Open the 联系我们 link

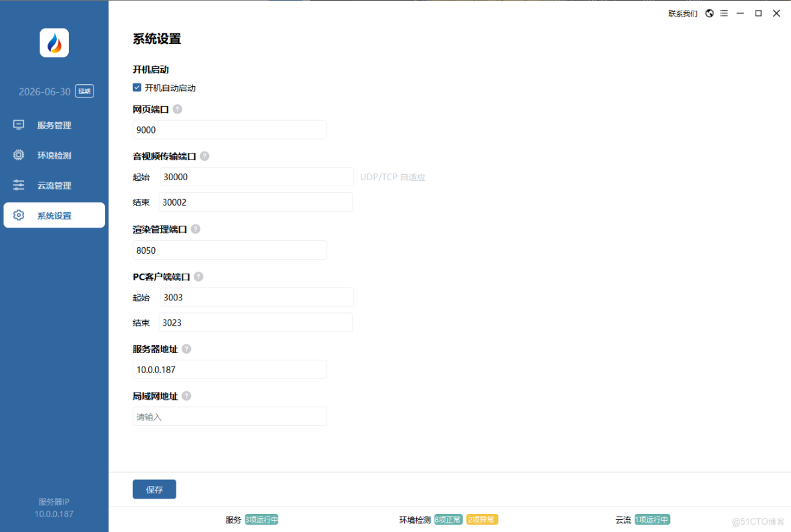point(682,13)
